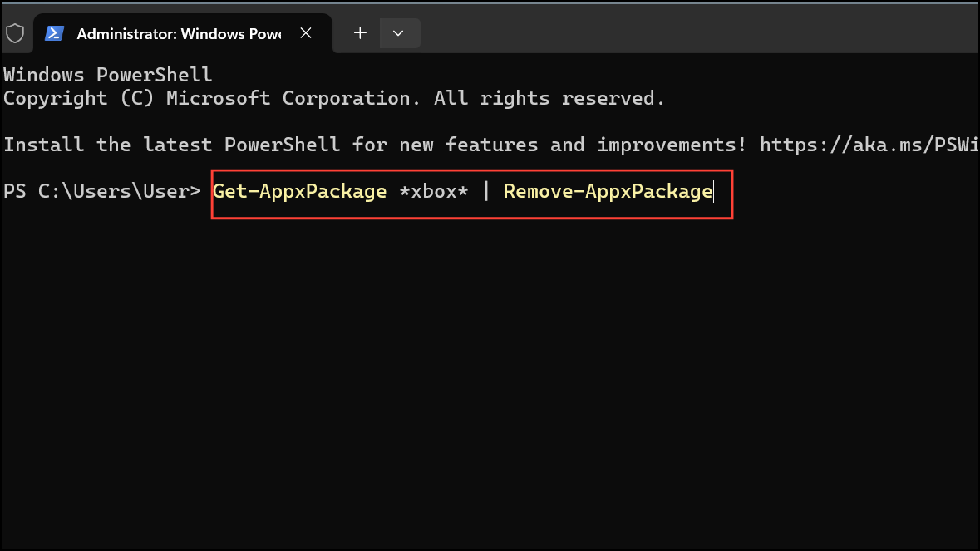The image size is (980, 551).
Task: Click the PowerShell icon on the tab
Action: coord(54,33)
